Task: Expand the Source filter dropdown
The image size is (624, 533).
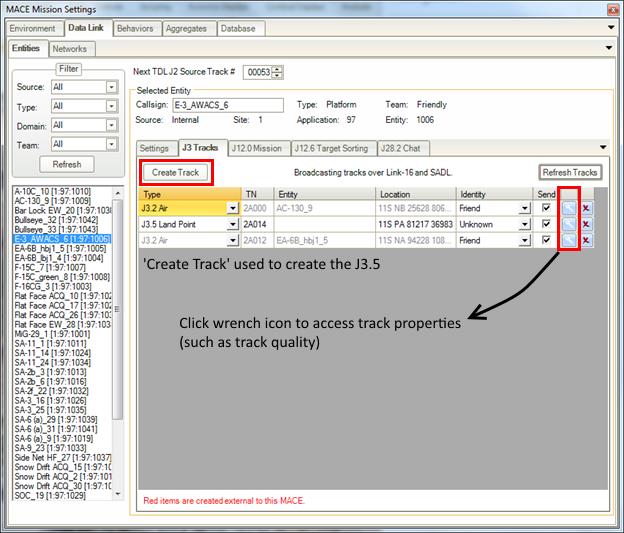Action: click(111, 87)
